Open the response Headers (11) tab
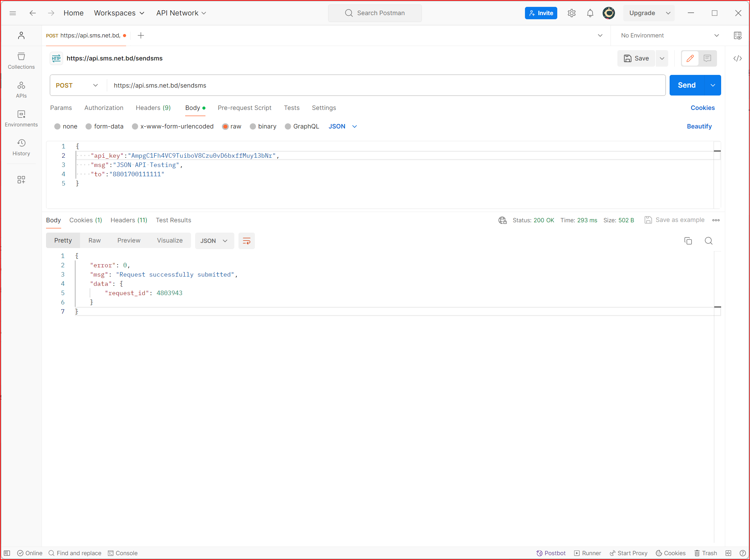 click(x=129, y=220)
